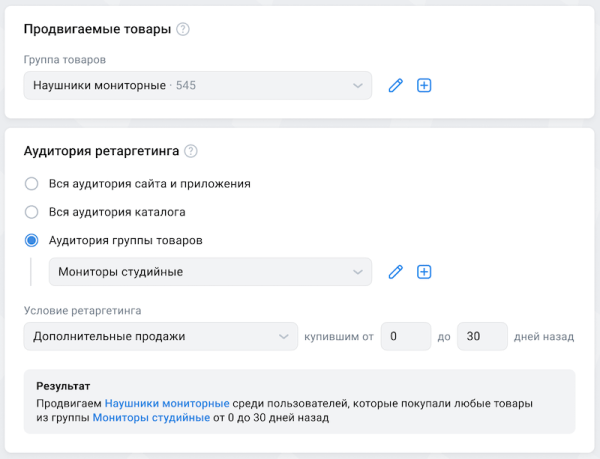Focus the 'до' days field showing 30

(482, 337)
